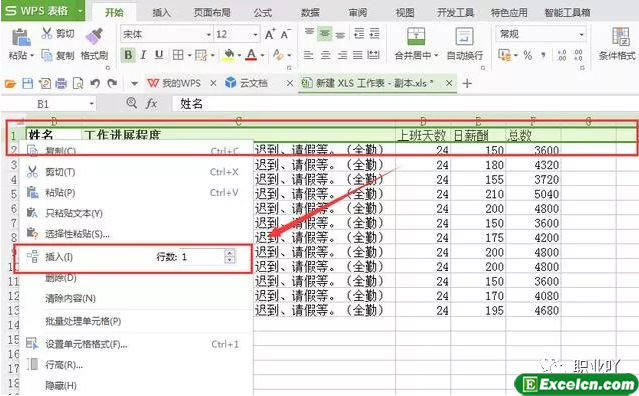Toggle underline formatting

click(159, 55)
